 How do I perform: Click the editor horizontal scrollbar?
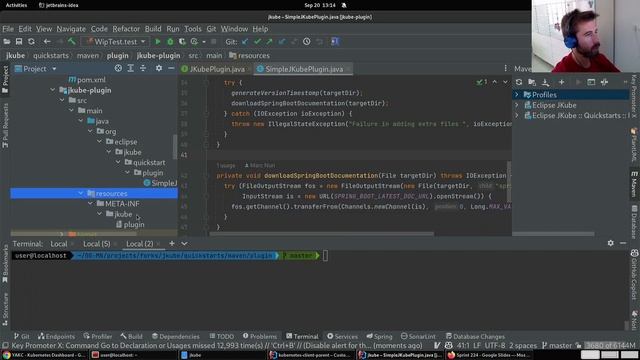(321, 234)
